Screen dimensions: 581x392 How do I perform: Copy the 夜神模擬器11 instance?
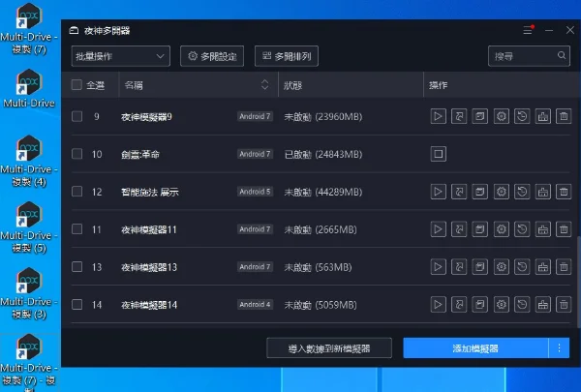click(x=480, y=229)
